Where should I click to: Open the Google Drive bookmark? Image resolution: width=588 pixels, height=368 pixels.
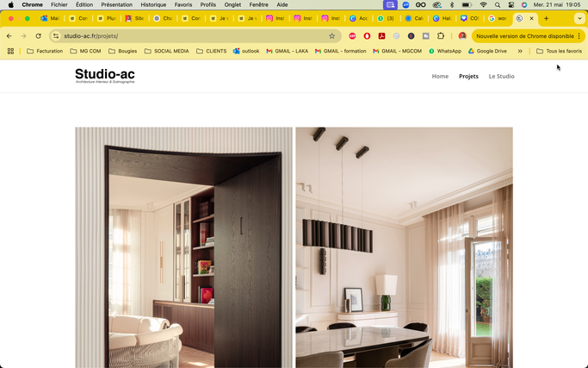click(x=487, y=51)
